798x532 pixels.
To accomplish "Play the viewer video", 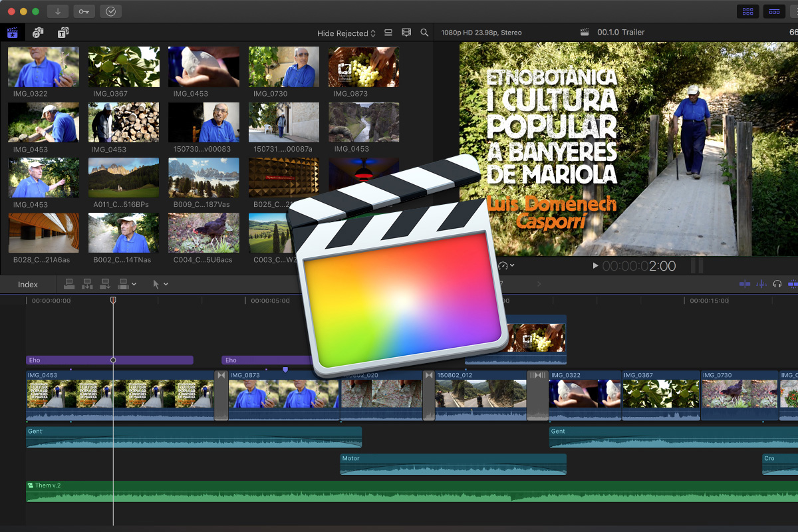I will click(595, 266).
